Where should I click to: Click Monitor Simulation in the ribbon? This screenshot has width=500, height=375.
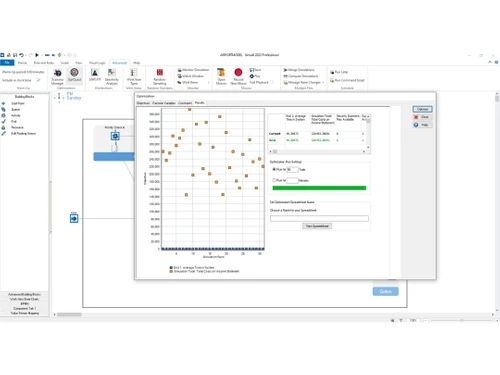pos(193,70)
